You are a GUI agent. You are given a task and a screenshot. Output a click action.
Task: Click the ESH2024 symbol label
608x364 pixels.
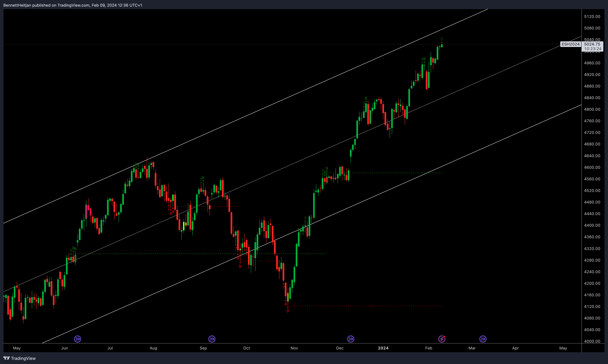[x=570, y=44]
